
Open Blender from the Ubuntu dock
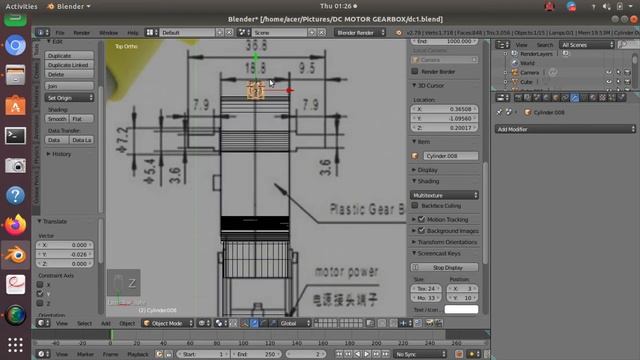pos(16,255)
